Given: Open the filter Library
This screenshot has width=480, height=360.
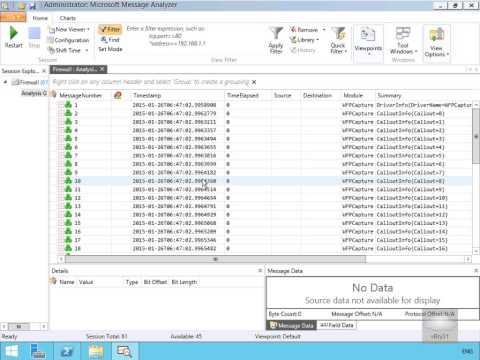Looking at the screenshot, I should tap(304, 40).
